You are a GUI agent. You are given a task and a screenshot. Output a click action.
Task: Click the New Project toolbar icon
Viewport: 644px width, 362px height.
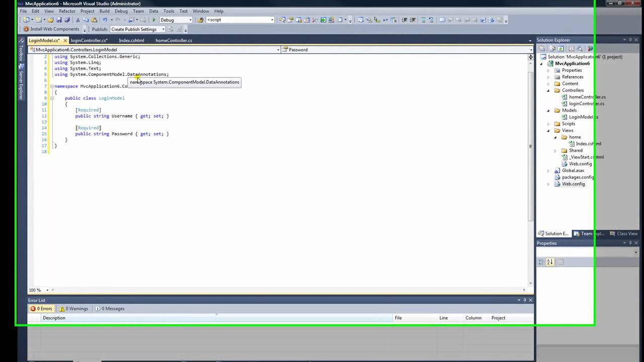(x=26, y=20)
